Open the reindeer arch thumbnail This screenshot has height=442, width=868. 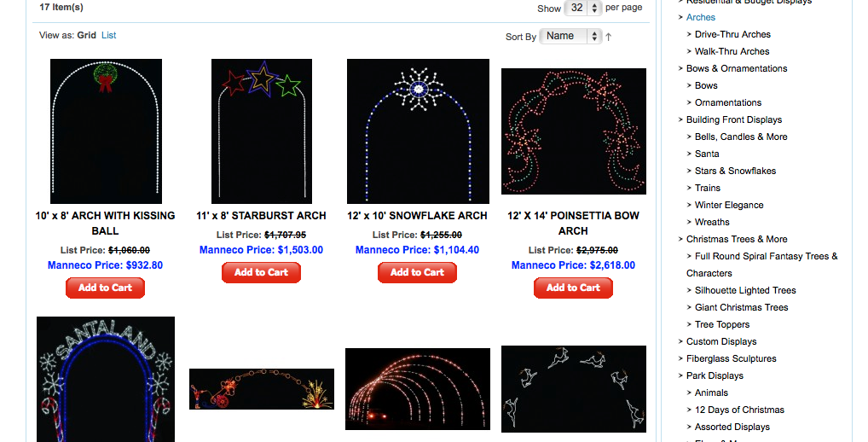[574, 389]
